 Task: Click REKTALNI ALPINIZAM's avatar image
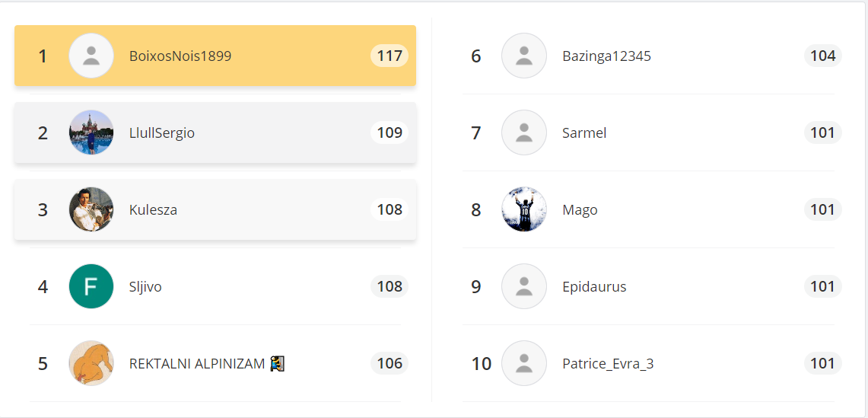pos(91,363)
